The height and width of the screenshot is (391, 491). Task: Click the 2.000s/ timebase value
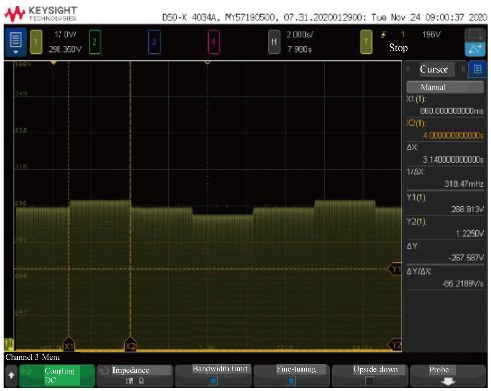point(300,34)
